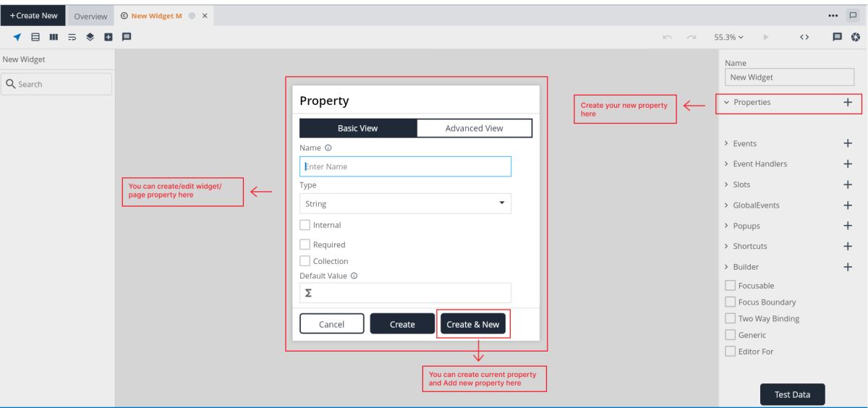Close the New Widget M tab
Screen dimensions: 868x408
[x=205, y=16]
